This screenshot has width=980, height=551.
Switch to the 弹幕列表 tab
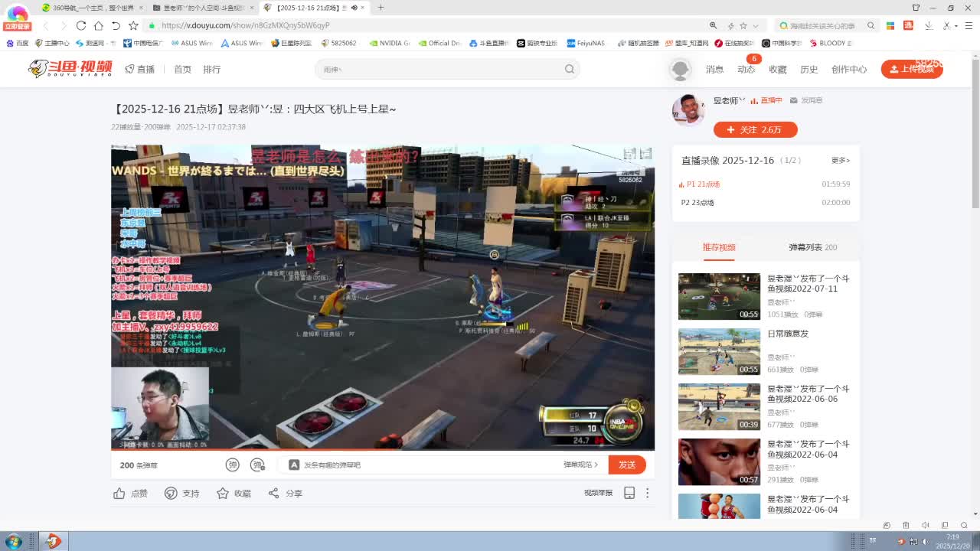(812, 247)
